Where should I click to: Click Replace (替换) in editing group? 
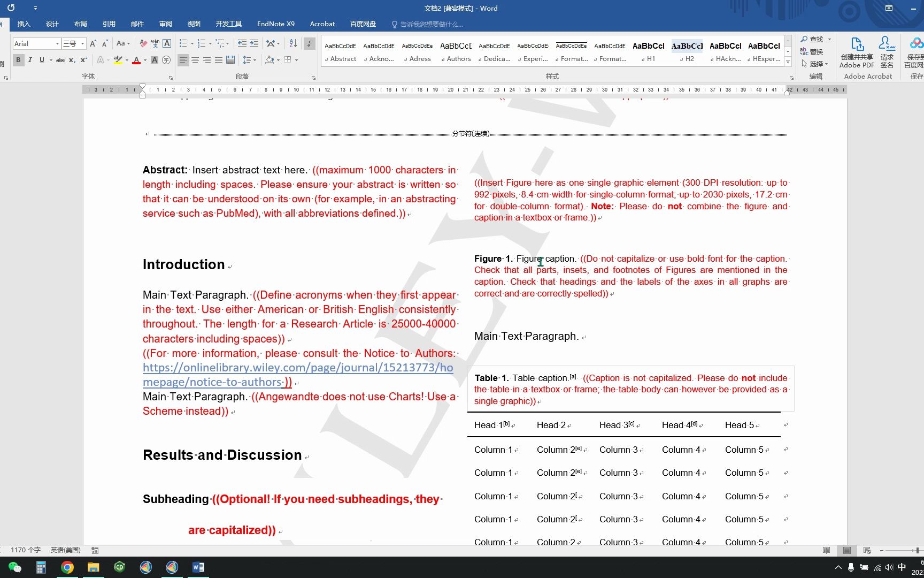tap(812, 51)
